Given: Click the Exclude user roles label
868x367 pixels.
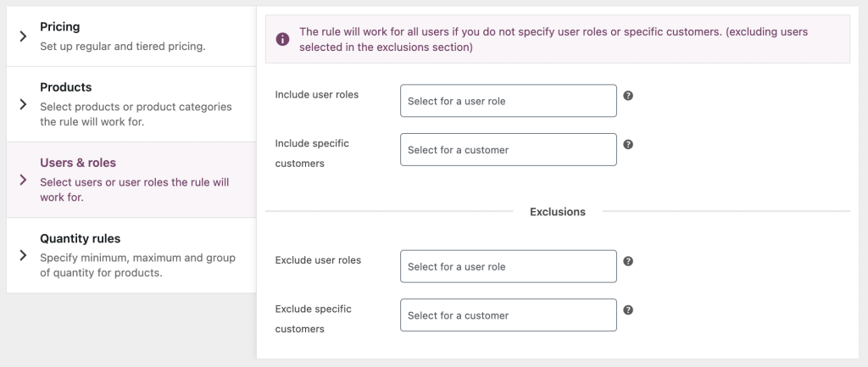Looking at the screenshot, I should click(318, 260).
